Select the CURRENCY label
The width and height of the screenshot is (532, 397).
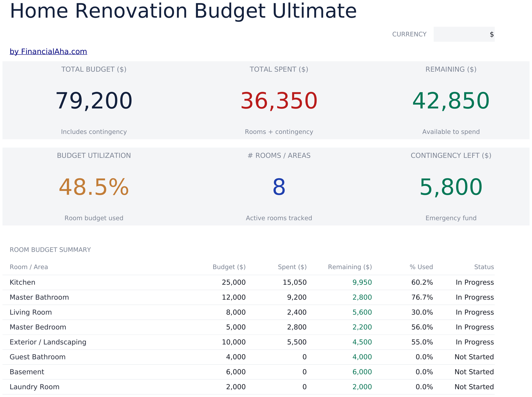[x=409, y=34]
